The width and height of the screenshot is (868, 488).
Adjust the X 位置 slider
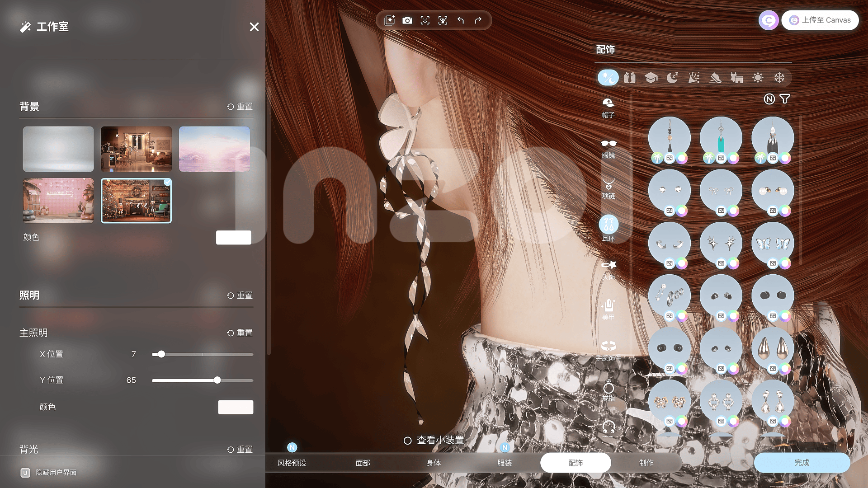pyautogui.click(x=203, y=354)
